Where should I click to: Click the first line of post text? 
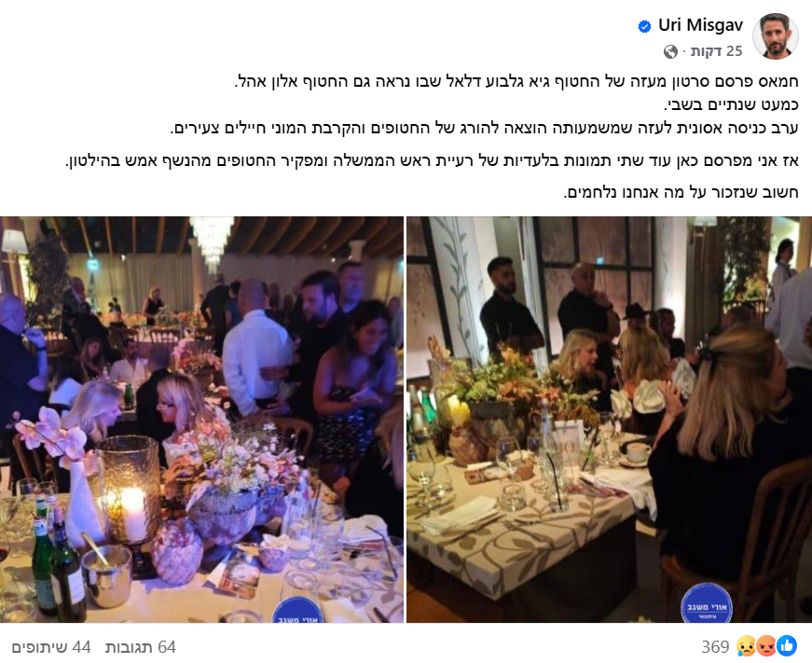(516, 82)
